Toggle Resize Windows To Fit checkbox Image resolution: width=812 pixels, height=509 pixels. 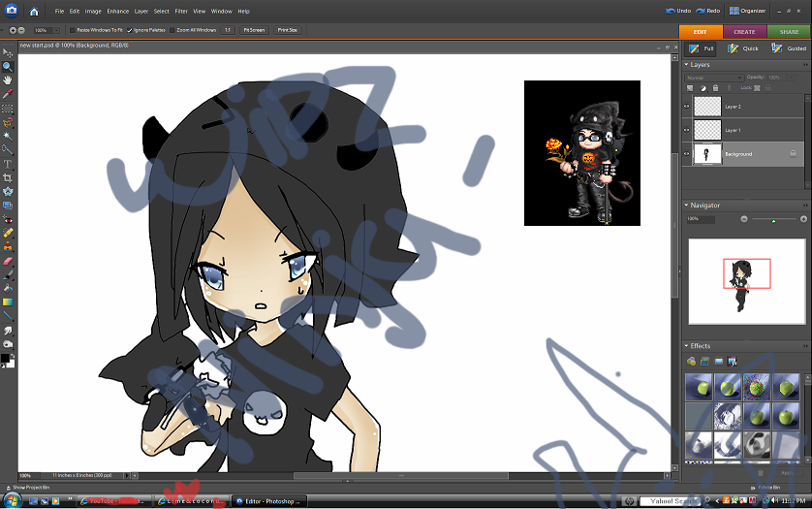point(73,30)
